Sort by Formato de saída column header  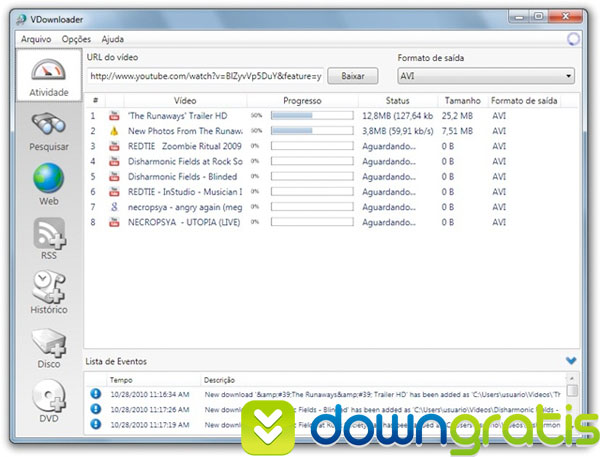click(x=524, y=101)
